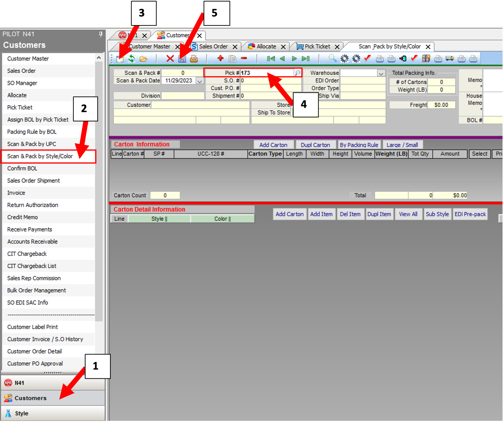Click the green refresh arrows toolbar icon
Screen dimensions: 504x422
click(x=131, y=59)
